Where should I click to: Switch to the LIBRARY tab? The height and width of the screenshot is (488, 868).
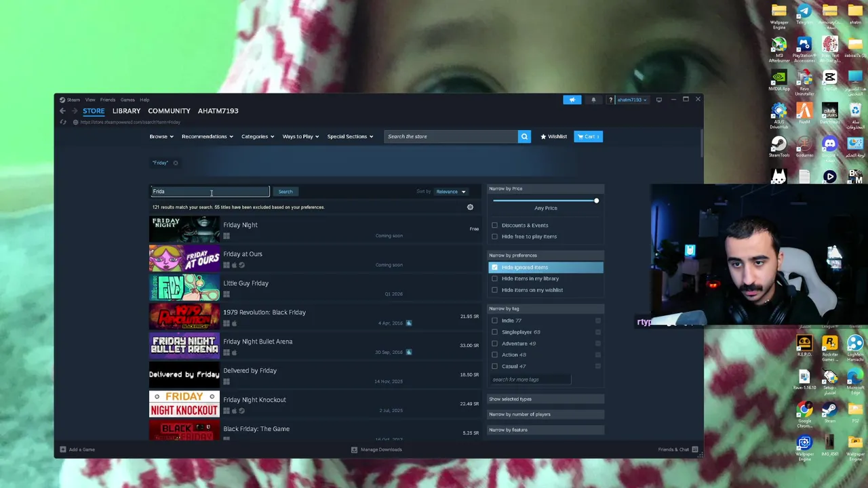tap(126, 110)
